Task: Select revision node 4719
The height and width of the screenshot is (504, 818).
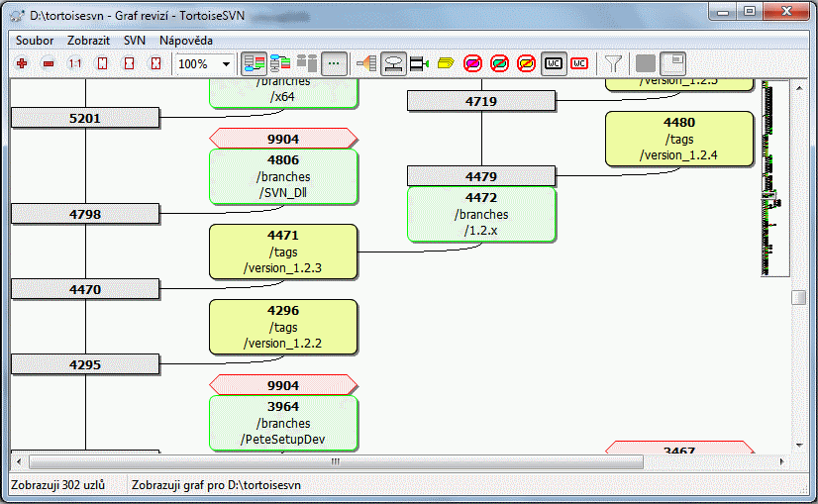Action: point(481,101)
